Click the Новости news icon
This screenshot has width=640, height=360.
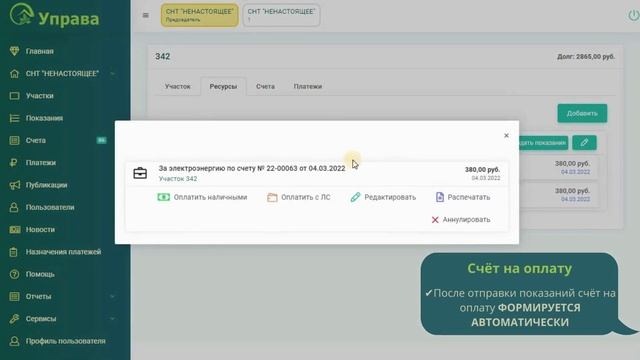[15, 229]
